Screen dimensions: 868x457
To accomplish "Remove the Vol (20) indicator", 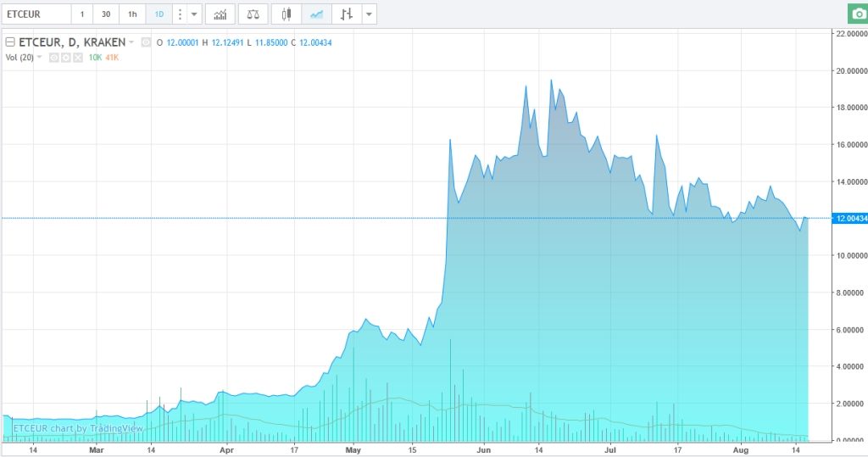I will coord(77,57).
